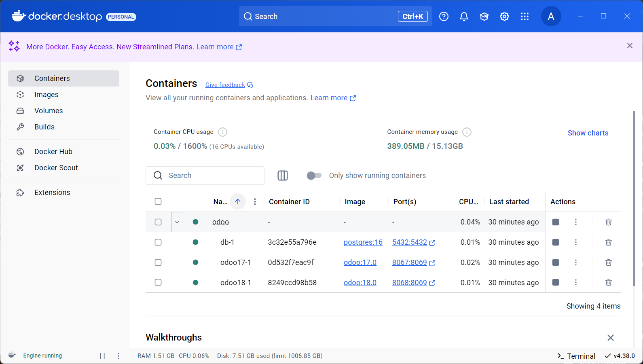Open more actions for odoo17-1
Screen dimensions: 643x364
tap(576, 262)
